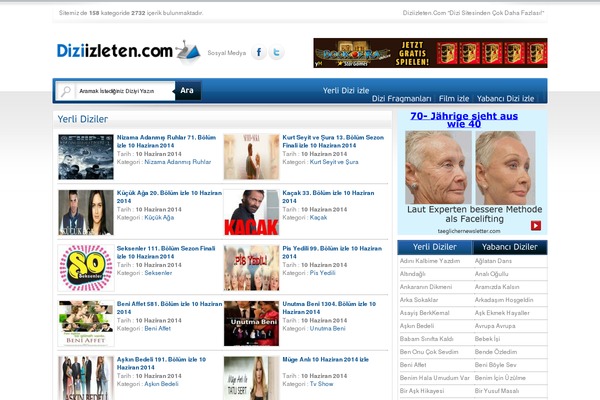600x400 pixels.
Task: Click the red play arrow in facelift ad
Action: tap(536, 225)
